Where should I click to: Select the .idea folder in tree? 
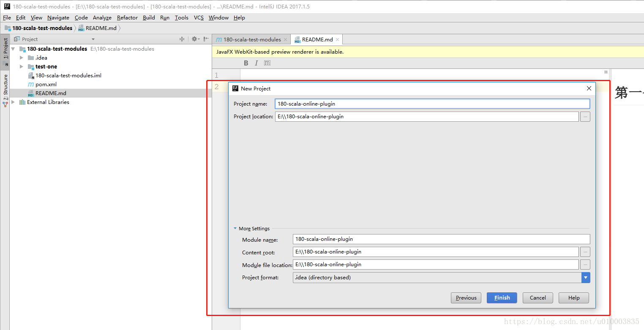(41, 58)
